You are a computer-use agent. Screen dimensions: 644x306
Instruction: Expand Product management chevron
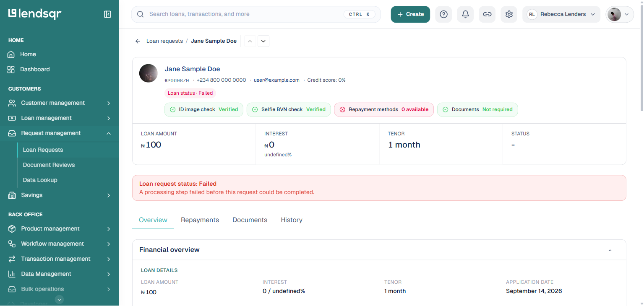point(109,229)
